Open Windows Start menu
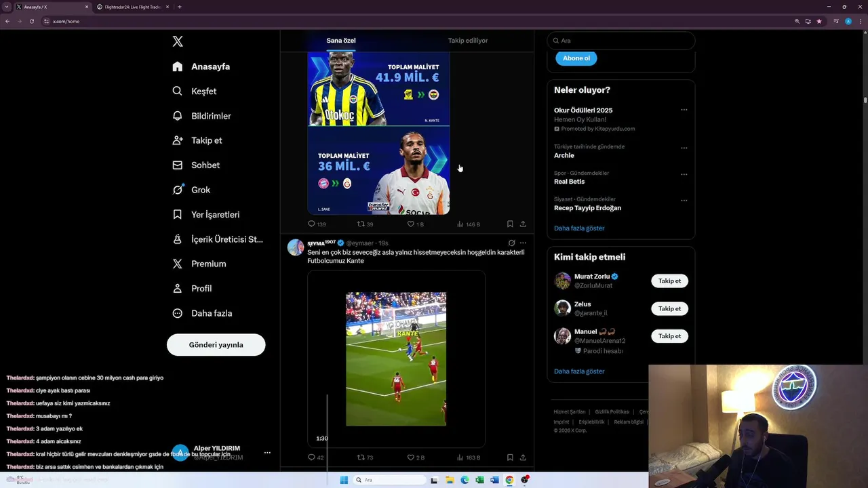Screen dimensions: 868x488 [x=344, y=480]
